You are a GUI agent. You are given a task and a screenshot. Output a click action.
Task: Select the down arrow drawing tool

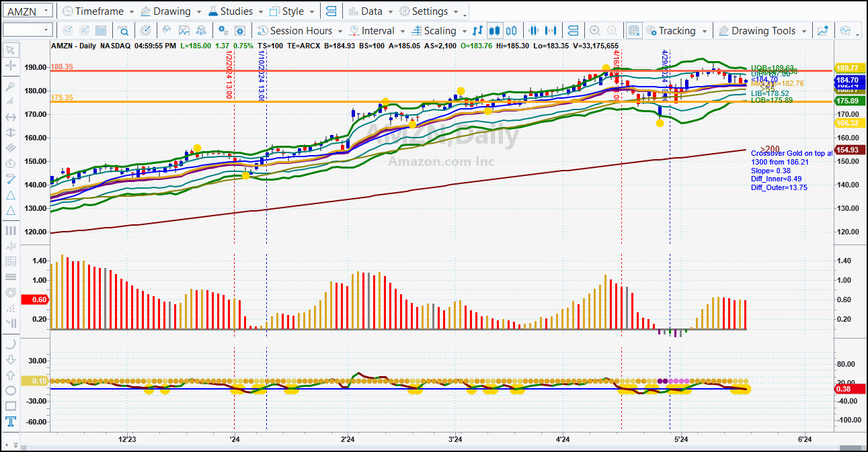click(11, 359)
